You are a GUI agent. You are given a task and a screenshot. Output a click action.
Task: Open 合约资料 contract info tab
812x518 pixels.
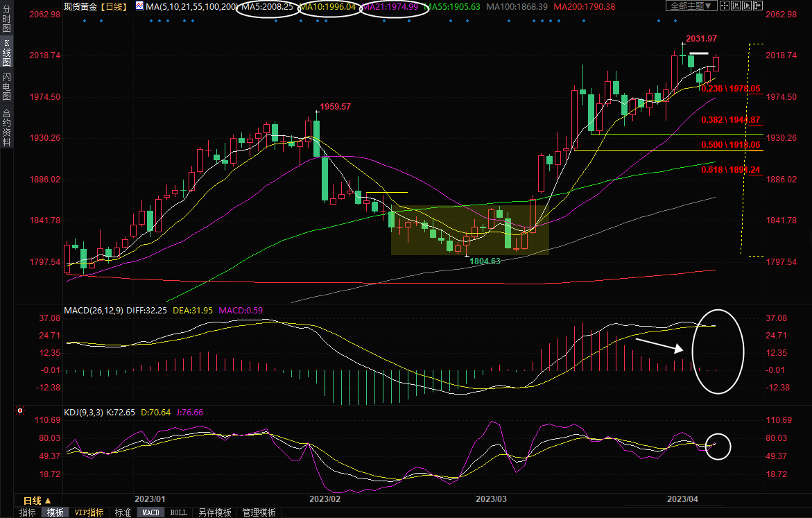point(6,127)
